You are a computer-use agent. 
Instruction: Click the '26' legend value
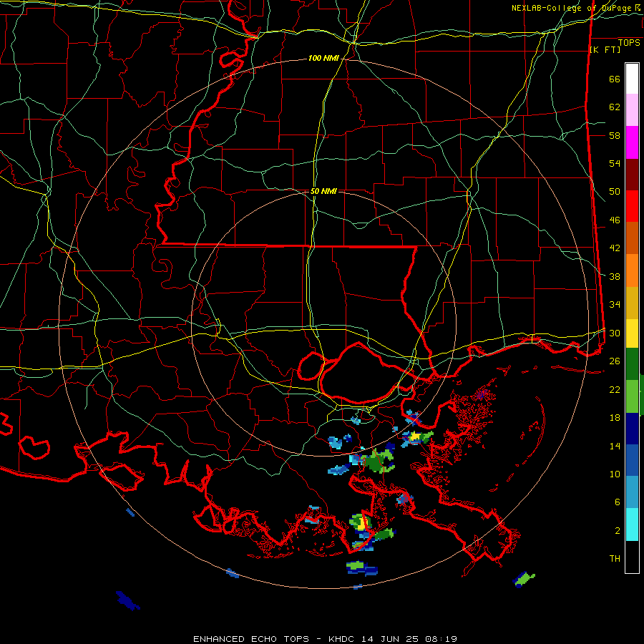coord(615,361)
